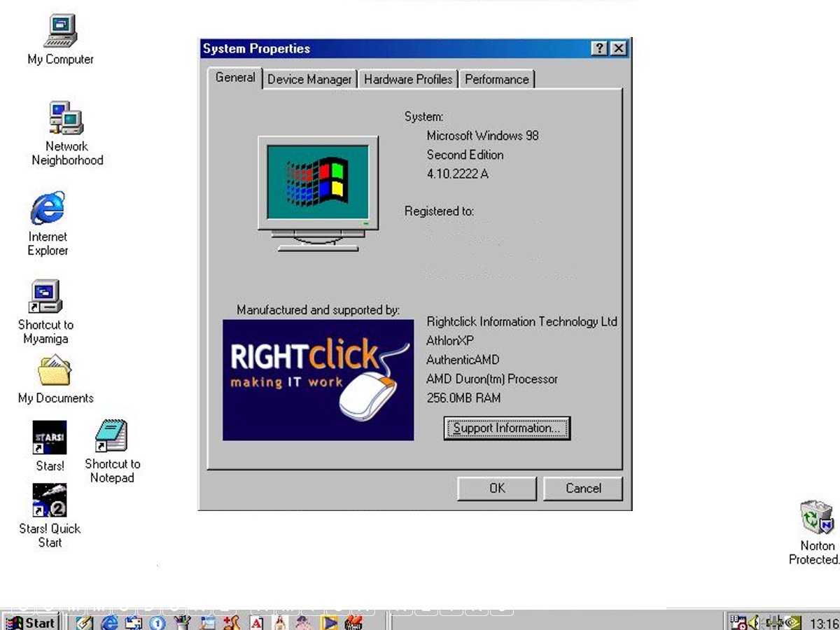This screenshot has width=840, height=630.
Task: Click the volume speaker tray icon
Action: 754,622
